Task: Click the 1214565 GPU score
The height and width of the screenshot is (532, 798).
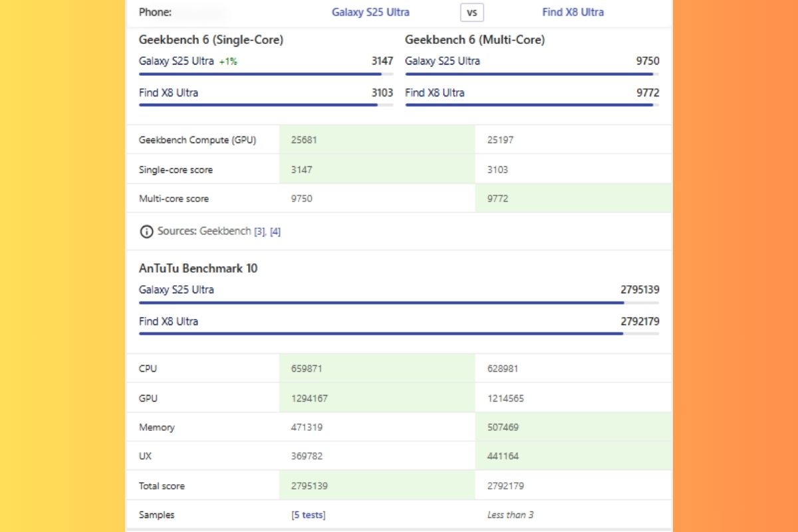Action: (505, 398)
